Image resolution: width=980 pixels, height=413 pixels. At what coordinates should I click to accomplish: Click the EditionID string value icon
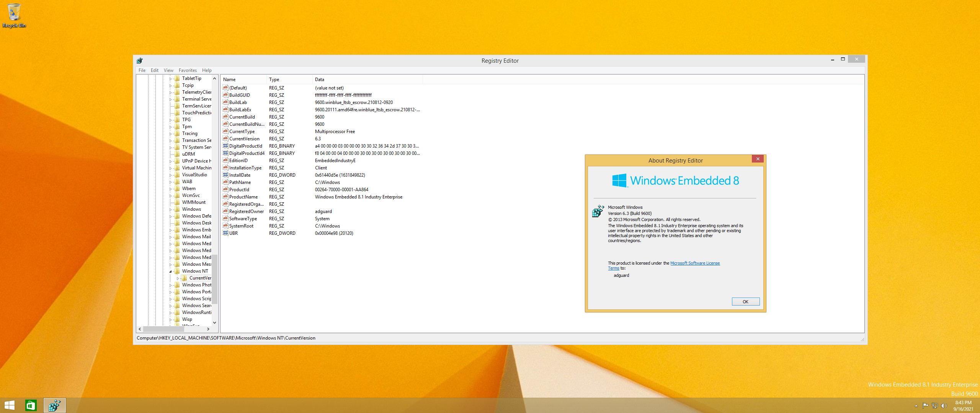click(225, 160)
